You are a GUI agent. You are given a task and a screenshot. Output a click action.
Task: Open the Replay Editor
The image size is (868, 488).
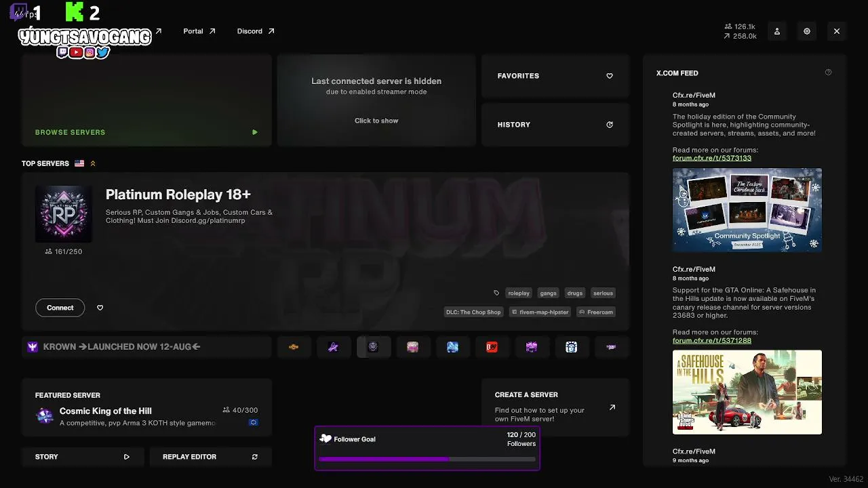click(x=211, y=457)
